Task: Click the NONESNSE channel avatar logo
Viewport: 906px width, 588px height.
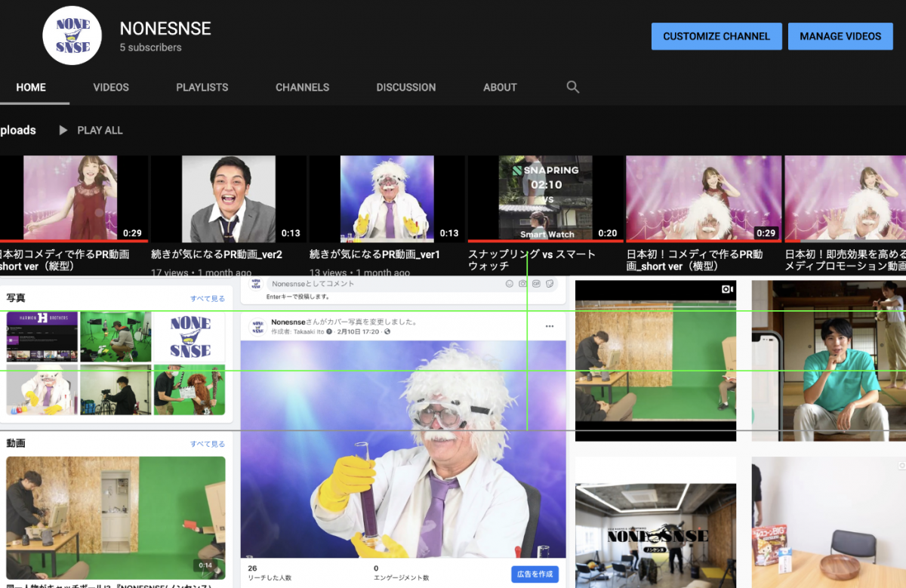Action: 72,35
